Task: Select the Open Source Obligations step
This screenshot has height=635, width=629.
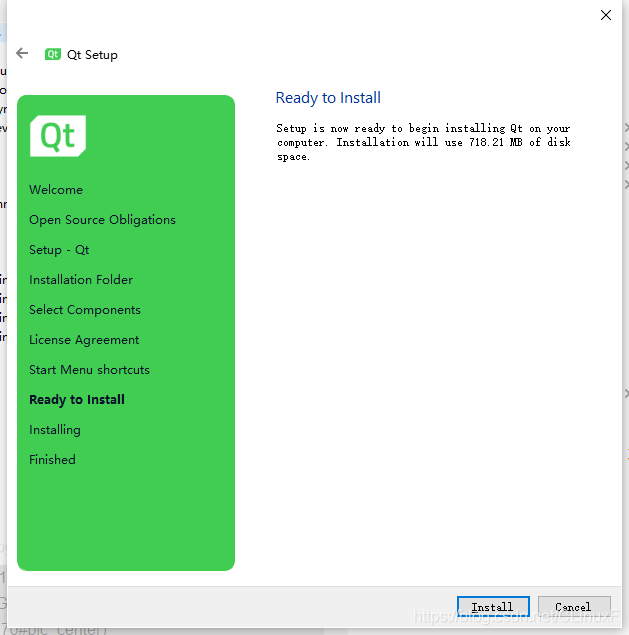Action: pyautogui.click(x=102, y=220)
